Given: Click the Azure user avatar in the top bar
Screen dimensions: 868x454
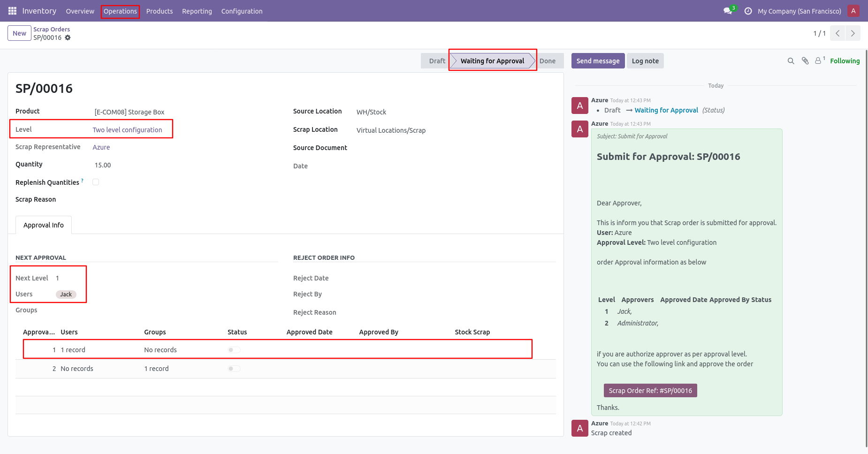Looking at the screenshot, I should (853, 11).
